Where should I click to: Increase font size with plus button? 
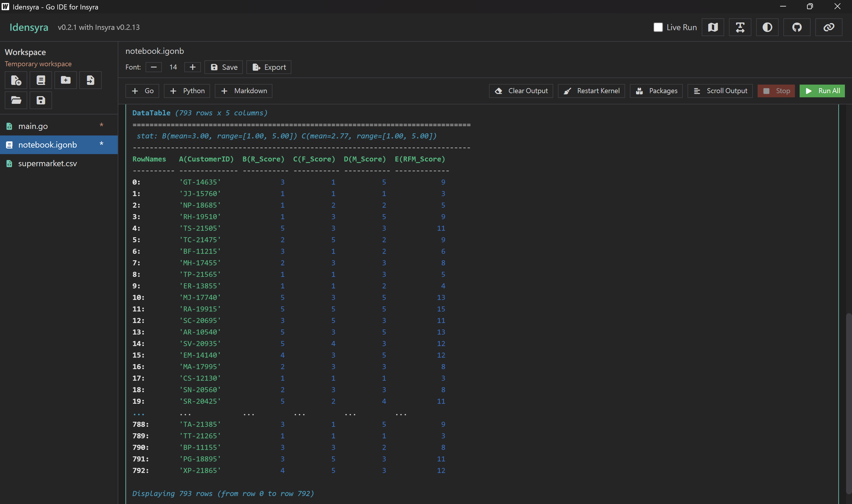193,67
